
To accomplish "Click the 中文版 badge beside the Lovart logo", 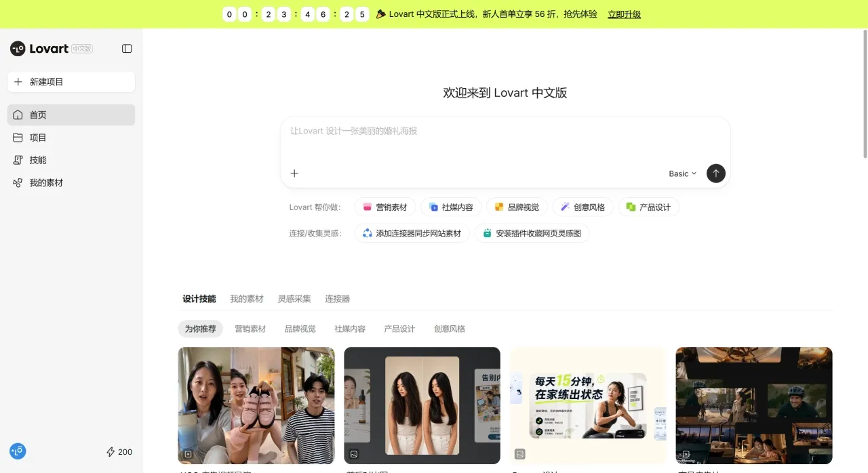I will pyautogui.click(x=82, y=49).
